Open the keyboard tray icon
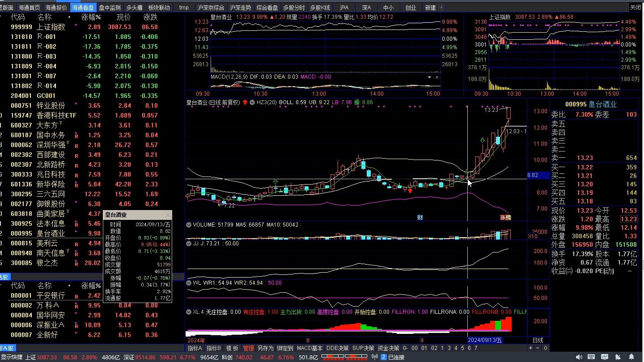Screen dimensions: 644x362 591,356
